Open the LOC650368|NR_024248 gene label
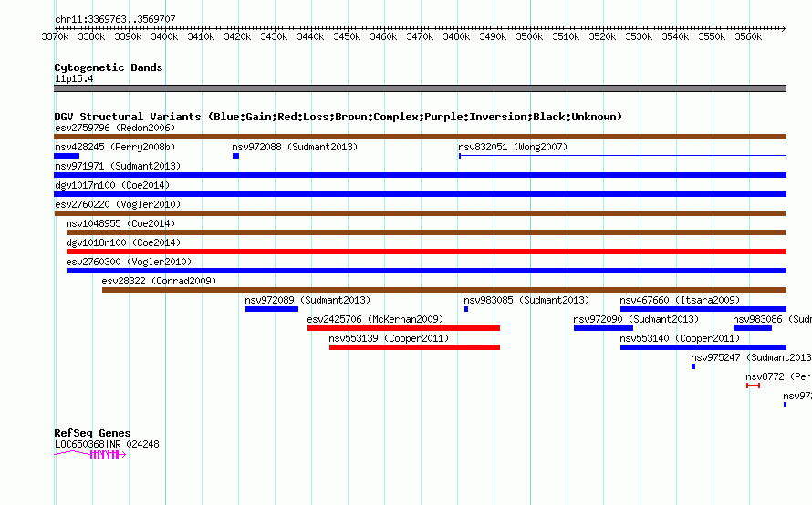 [x=107, y=444]
